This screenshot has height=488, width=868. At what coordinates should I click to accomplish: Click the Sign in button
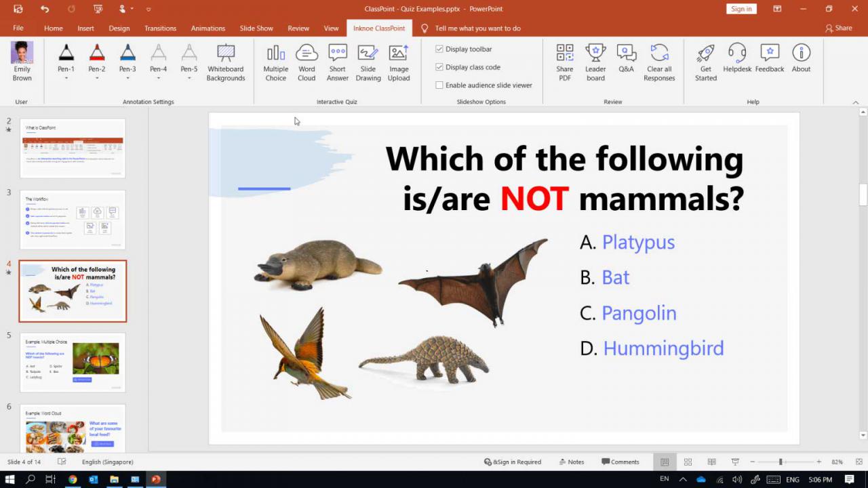click(x=741, y=9)
